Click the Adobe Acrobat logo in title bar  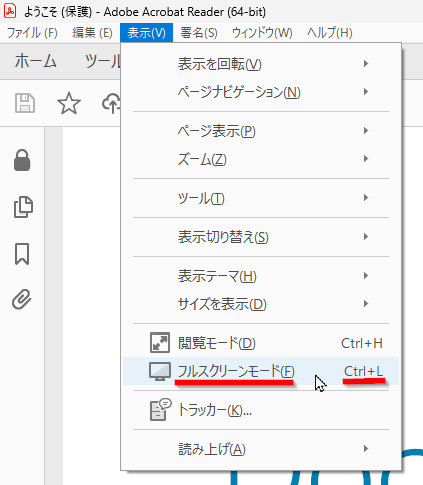coord(10,11)
